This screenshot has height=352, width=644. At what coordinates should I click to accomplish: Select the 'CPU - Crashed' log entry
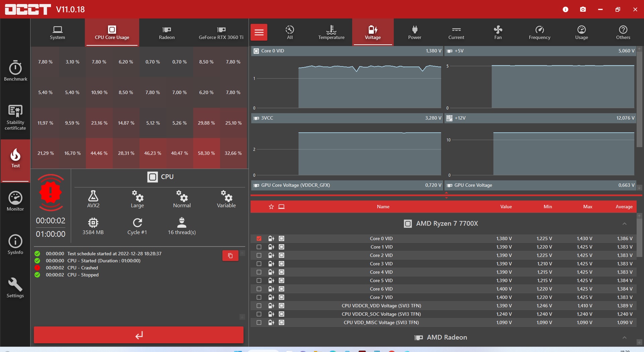(x=83, y=268)
